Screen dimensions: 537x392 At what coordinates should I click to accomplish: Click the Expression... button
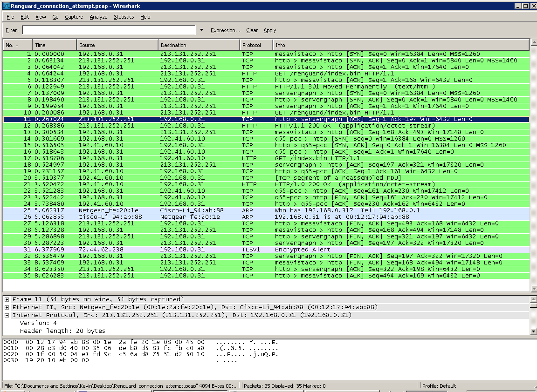225,30
